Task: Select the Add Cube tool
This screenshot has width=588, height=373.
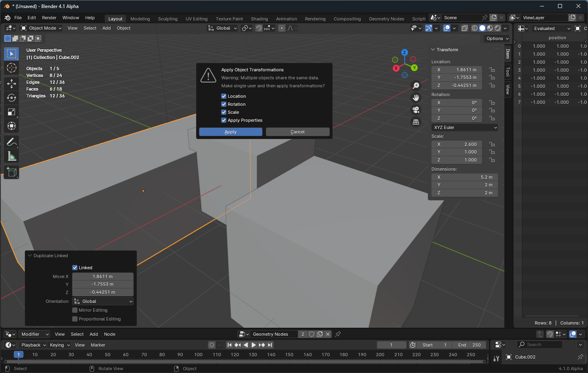Action: tap(12, 172)
